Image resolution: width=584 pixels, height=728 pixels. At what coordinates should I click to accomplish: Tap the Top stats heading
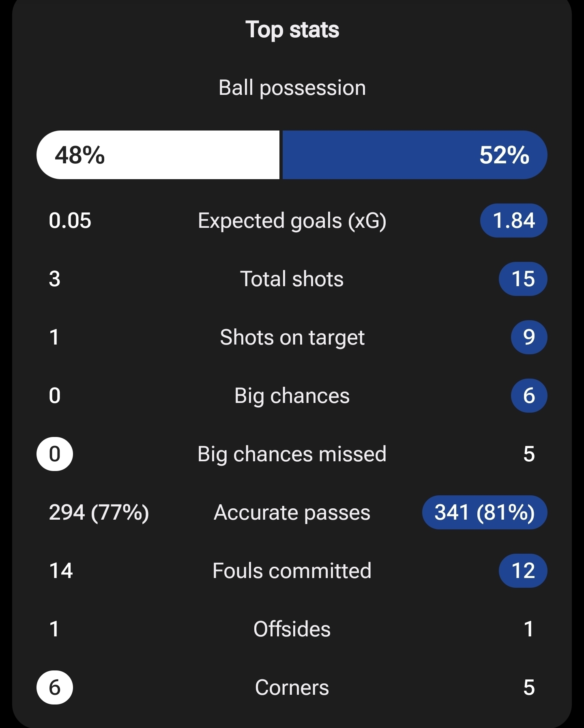(x=292, y=30)
